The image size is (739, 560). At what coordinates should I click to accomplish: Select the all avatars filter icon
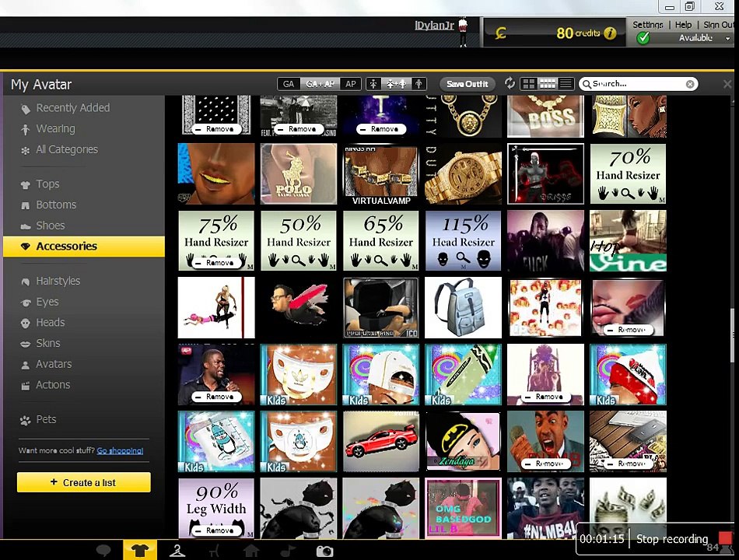pos(397,84)
